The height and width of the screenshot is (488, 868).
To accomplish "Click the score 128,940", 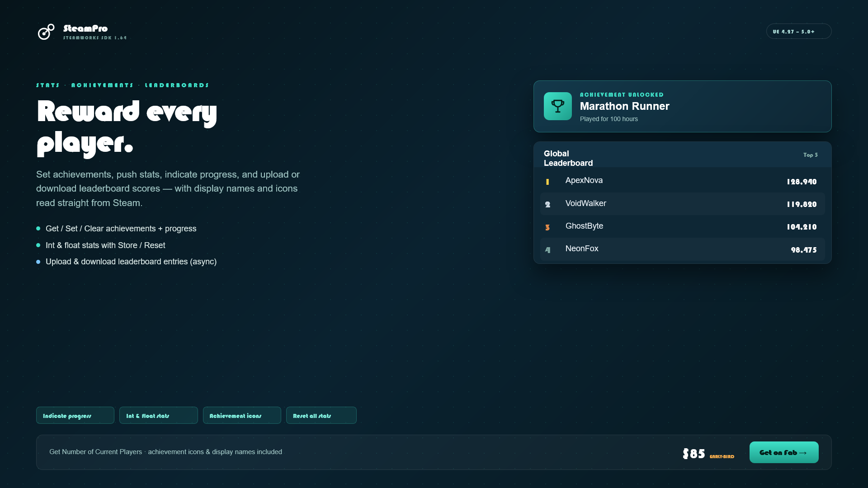I will tap(802, 182).
